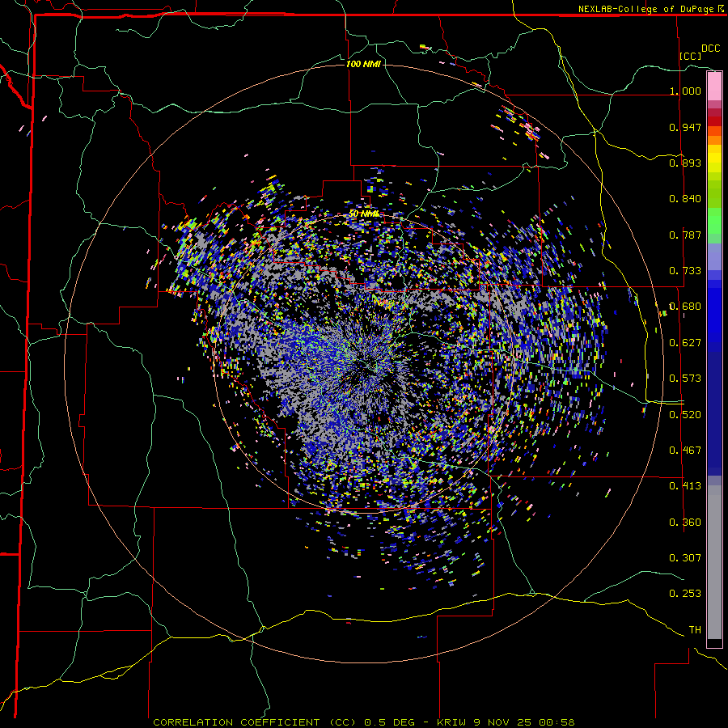This screenshot has height=728, width=728.
Task: Select the 100 NMI range ring label
Action: 363,64
